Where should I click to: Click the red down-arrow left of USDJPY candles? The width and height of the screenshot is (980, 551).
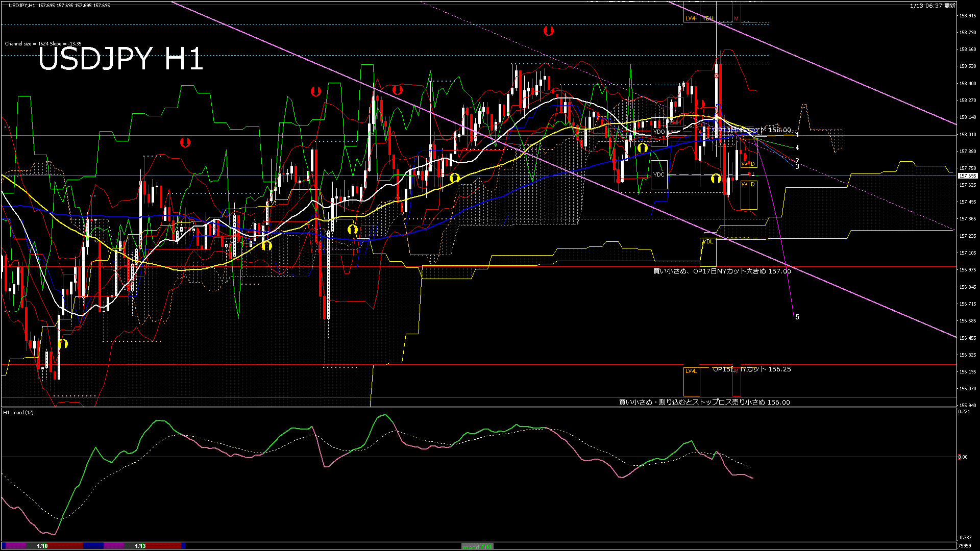click(185, 142)
